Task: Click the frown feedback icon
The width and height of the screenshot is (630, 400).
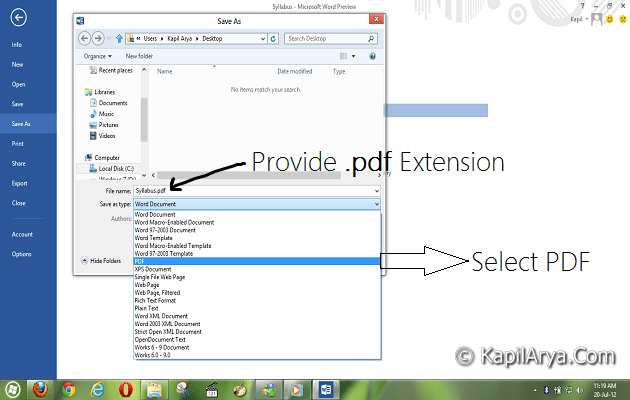Action: (x=623, y=19)
